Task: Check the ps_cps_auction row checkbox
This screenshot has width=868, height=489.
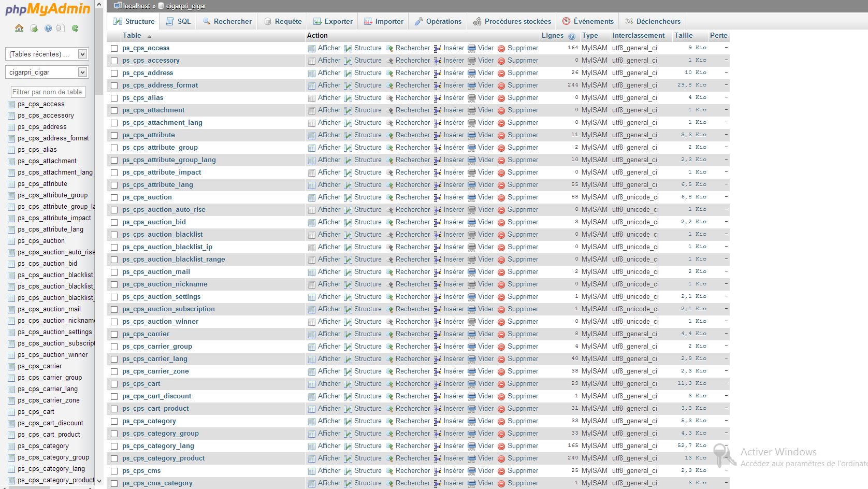Action: coord(114,197)
